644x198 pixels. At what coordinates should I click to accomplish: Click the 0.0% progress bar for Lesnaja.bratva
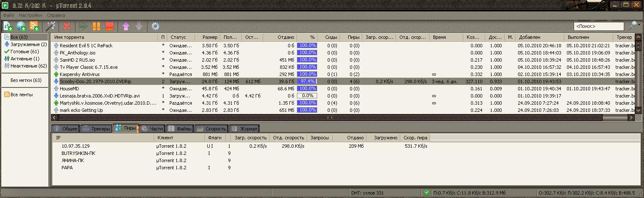coord(307,95)
